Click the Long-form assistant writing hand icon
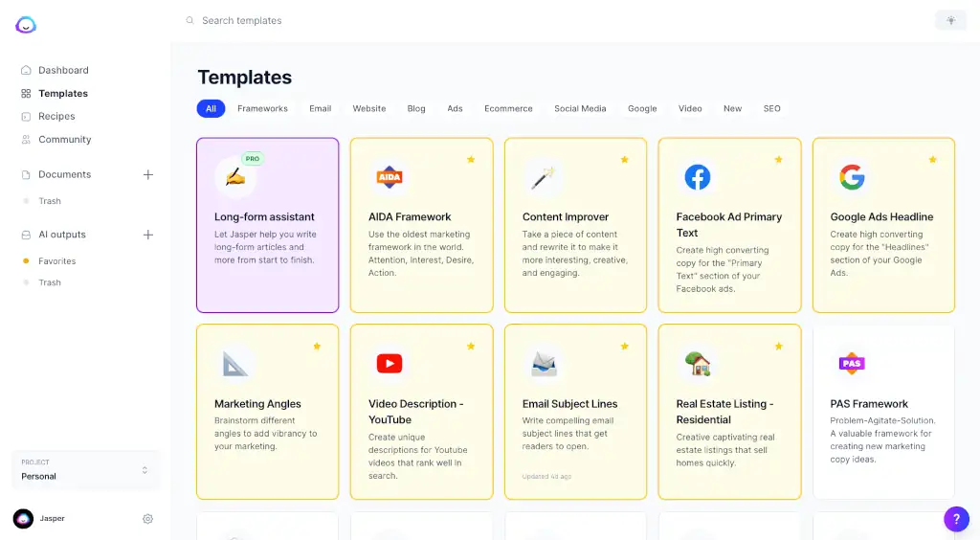 pos(235,177)
